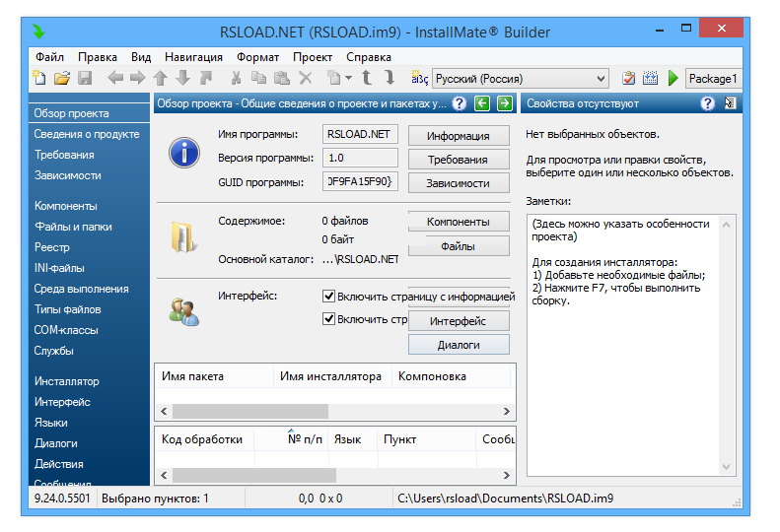This screenshot has width=780, height=532.
Task: Click the Имя программы input field
Action: [360, 134]
